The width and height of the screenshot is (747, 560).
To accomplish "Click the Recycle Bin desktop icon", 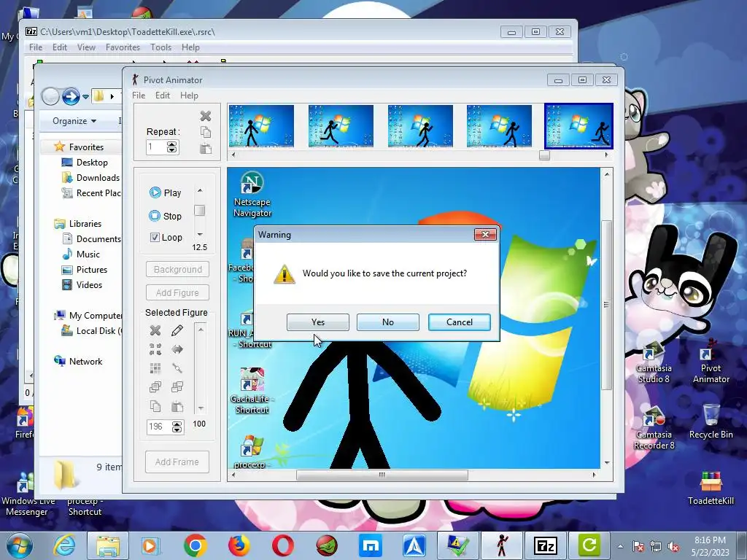I will tap(711, 421).
